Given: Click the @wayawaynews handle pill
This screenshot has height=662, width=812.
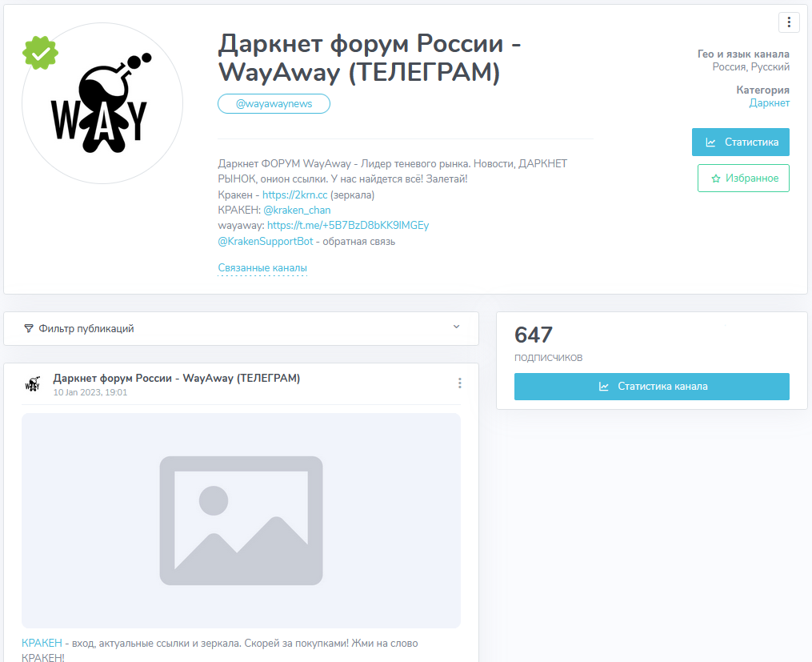Looking at the screenshot, I should pos(274,103).
